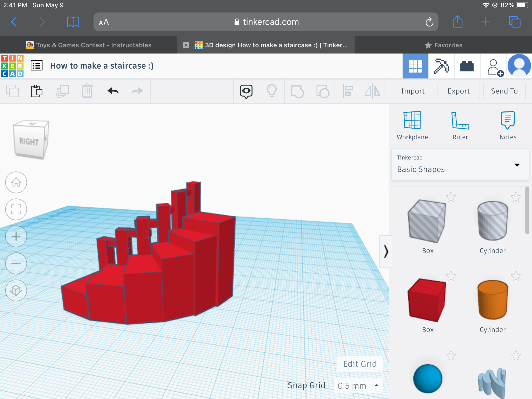
Task: Click the Group shapes icon
Action: tap(297, 91)
